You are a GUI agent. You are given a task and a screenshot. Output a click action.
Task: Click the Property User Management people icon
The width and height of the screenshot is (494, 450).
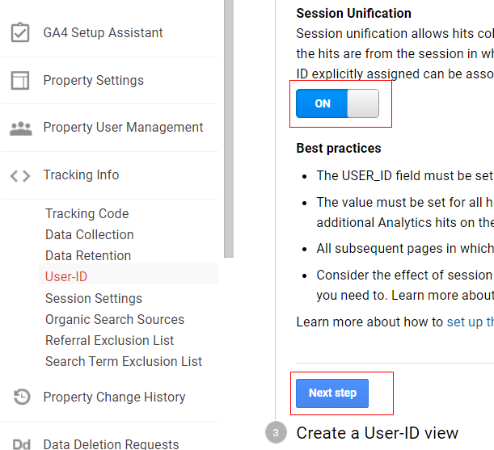[x=21, y=128]
